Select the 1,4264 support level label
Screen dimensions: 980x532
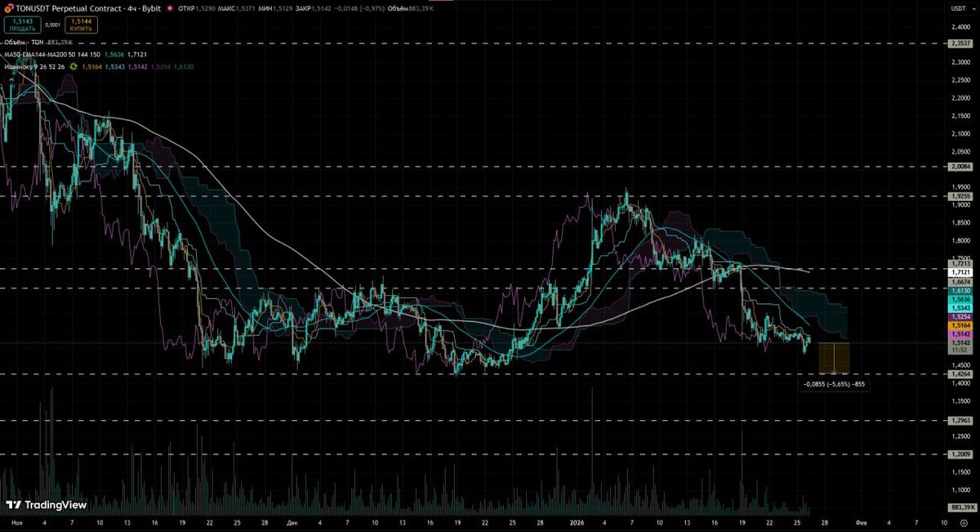coord(960,374)
